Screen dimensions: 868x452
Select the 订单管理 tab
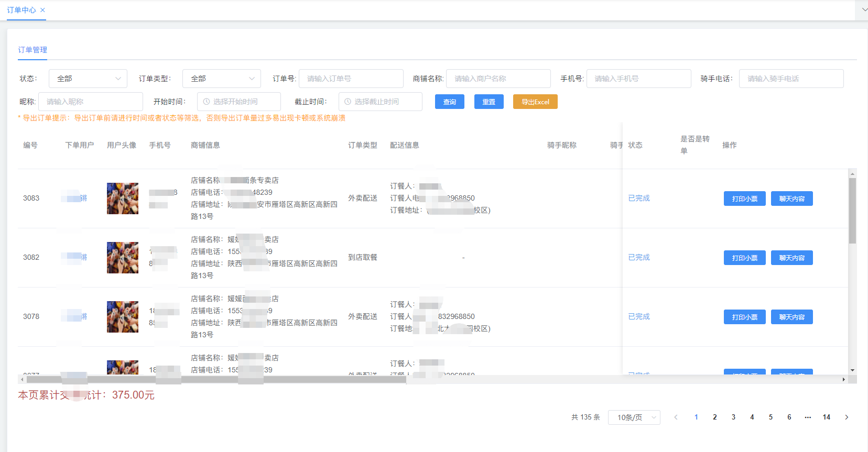(32, 50)
